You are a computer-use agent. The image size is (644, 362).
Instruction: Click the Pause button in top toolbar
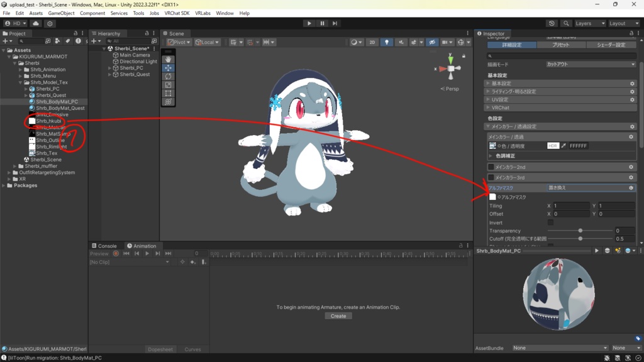[x=322, y=23]
